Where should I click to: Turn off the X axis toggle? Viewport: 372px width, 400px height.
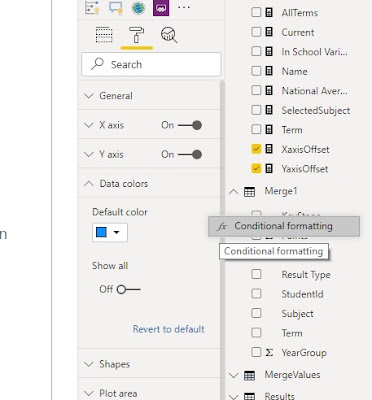coord(190,125)
